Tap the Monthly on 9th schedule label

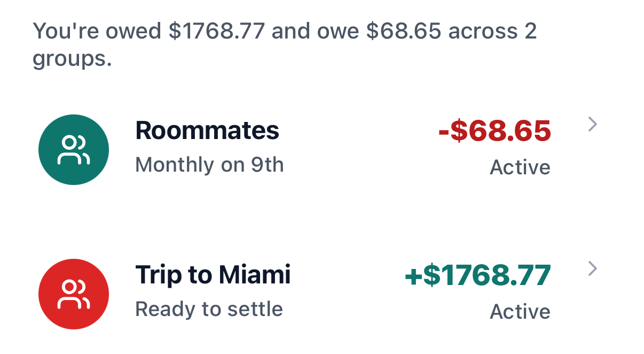[x=209, y=165]
